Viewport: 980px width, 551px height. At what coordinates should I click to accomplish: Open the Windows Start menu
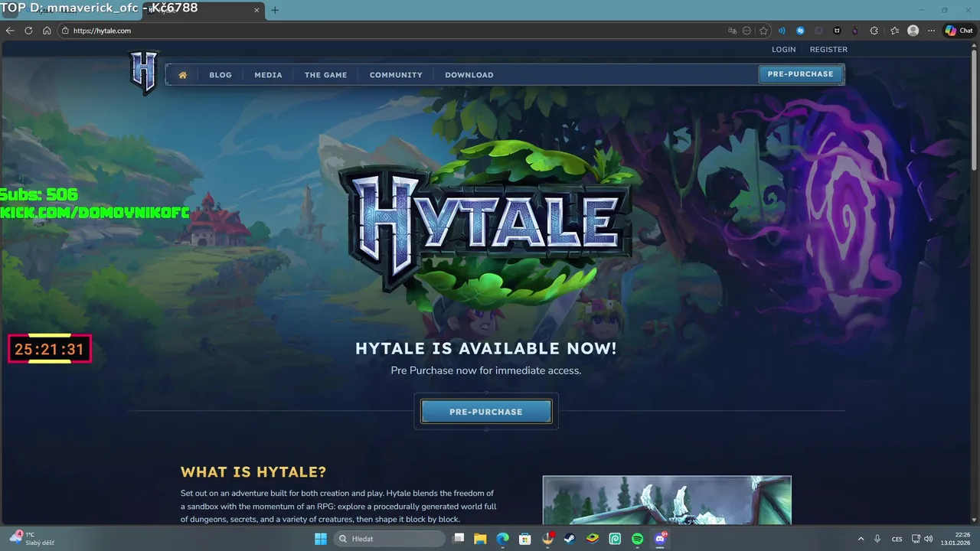click(321, 539)
